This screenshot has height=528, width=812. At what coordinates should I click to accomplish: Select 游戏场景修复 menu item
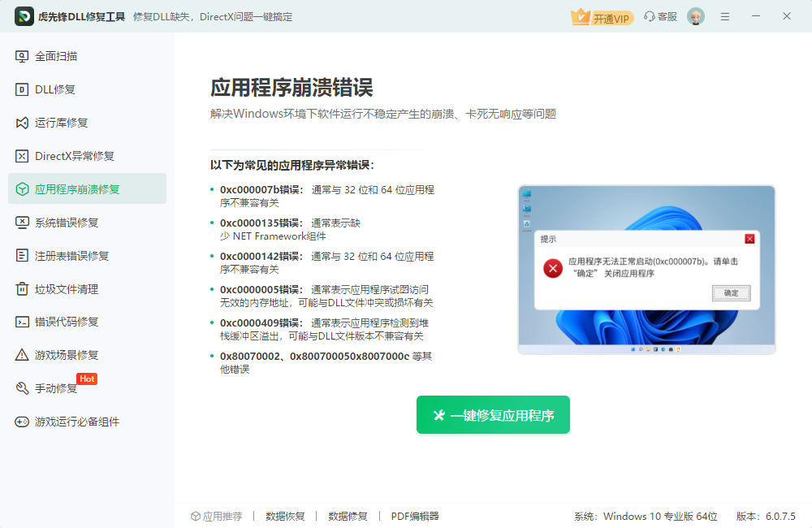(87, 355)
